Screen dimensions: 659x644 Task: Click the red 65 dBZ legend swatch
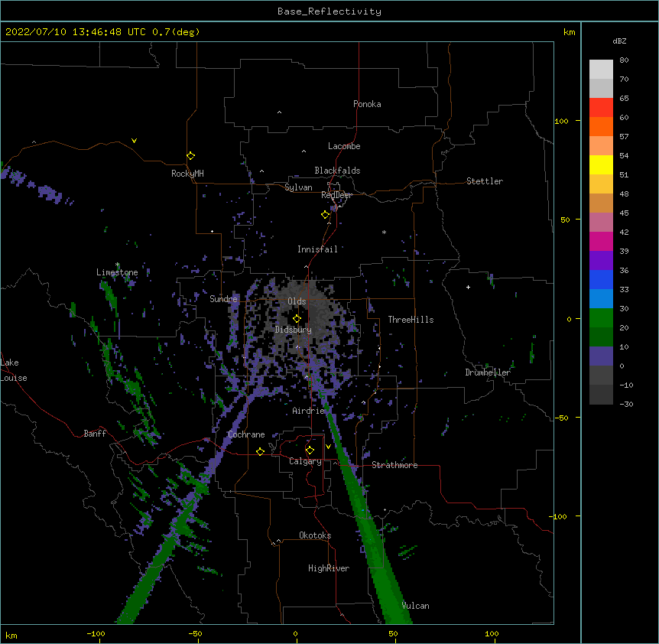click(x=601, y=107)
